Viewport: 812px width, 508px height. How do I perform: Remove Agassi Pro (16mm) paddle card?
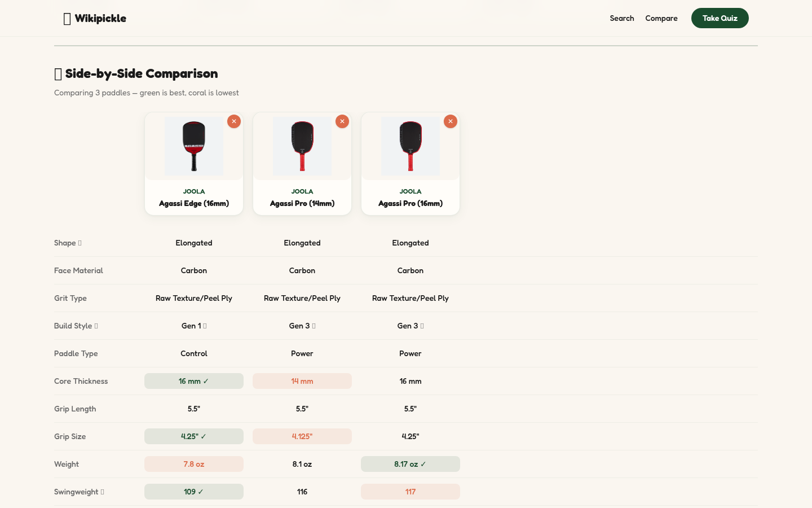(451, 121)
